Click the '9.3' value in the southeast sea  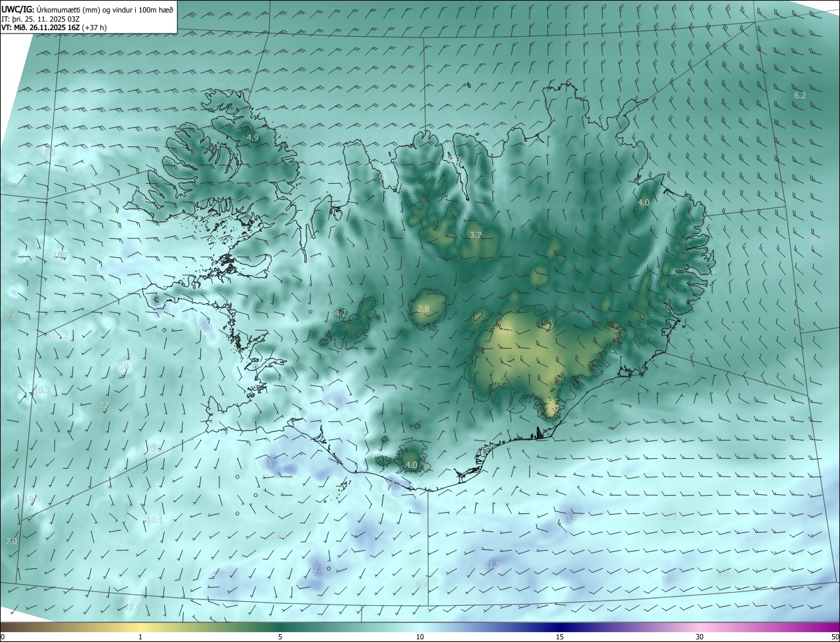point(670,517)
